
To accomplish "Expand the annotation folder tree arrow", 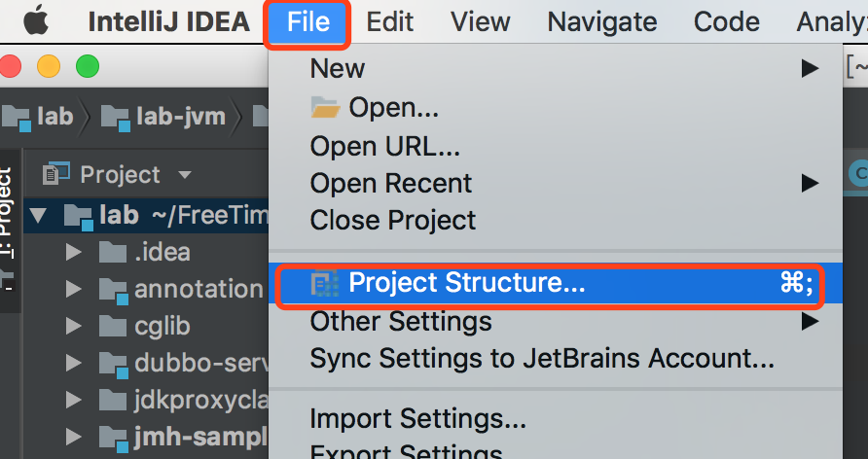I will click(x=73, y=289).
